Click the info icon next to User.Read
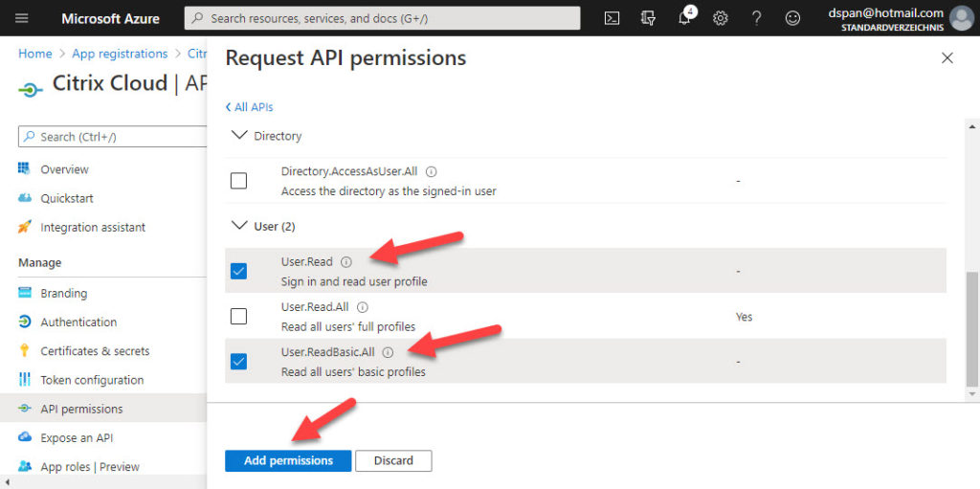 [x=346, y=262]
